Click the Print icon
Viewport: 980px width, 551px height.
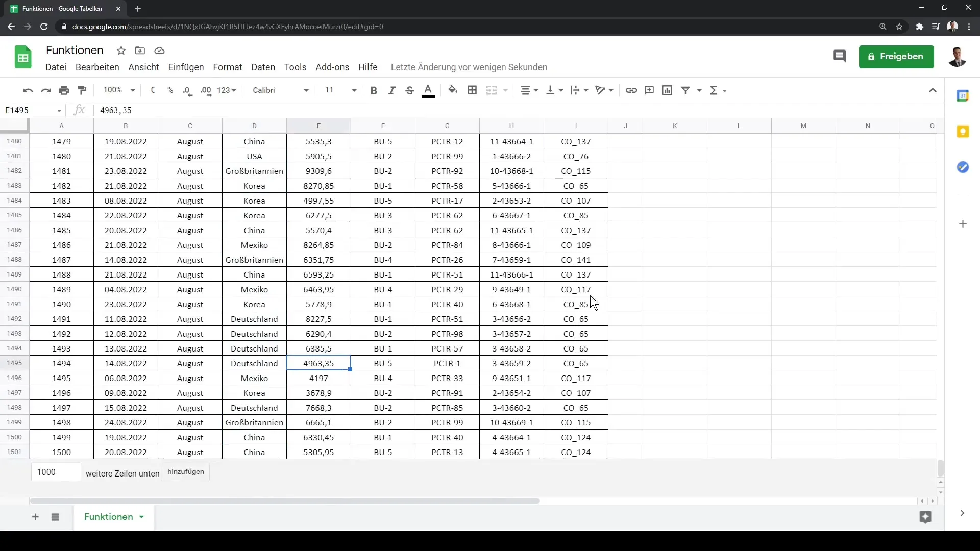tap(64, 90)
